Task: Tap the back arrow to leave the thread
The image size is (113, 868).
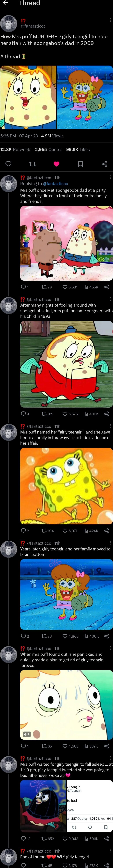Action: 7,3
